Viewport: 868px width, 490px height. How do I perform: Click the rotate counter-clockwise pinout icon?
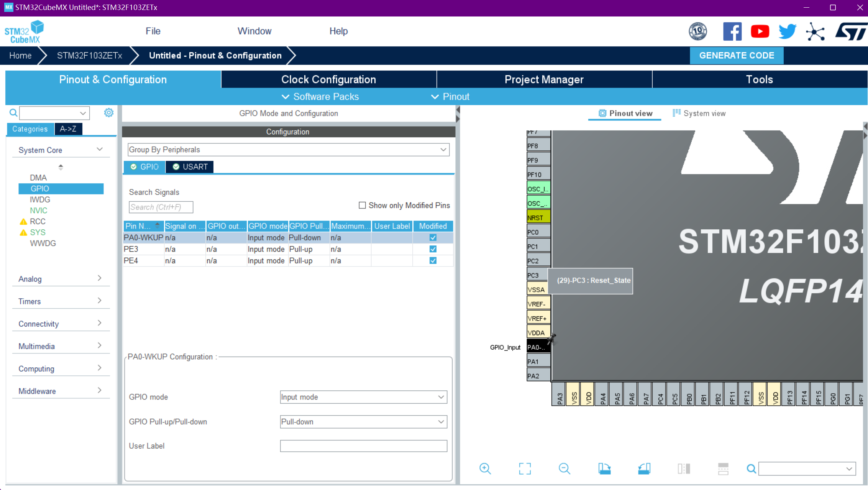644,469
